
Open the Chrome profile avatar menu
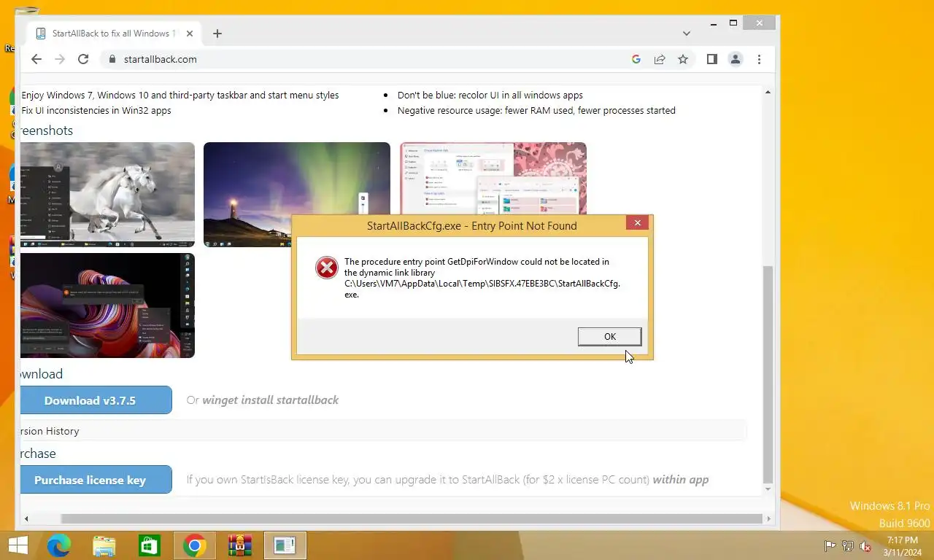pos(736,59)
